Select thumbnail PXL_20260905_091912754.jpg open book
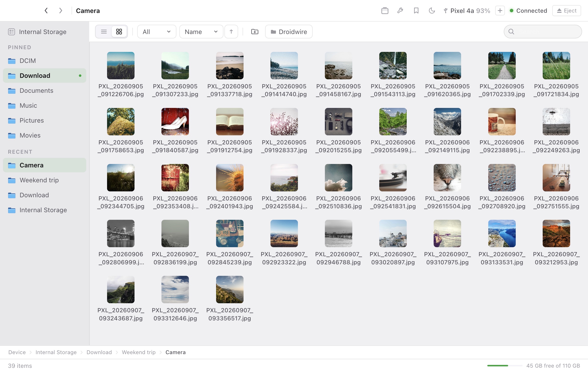The height and width of the screenshot is (372, 588). [230, 122]
